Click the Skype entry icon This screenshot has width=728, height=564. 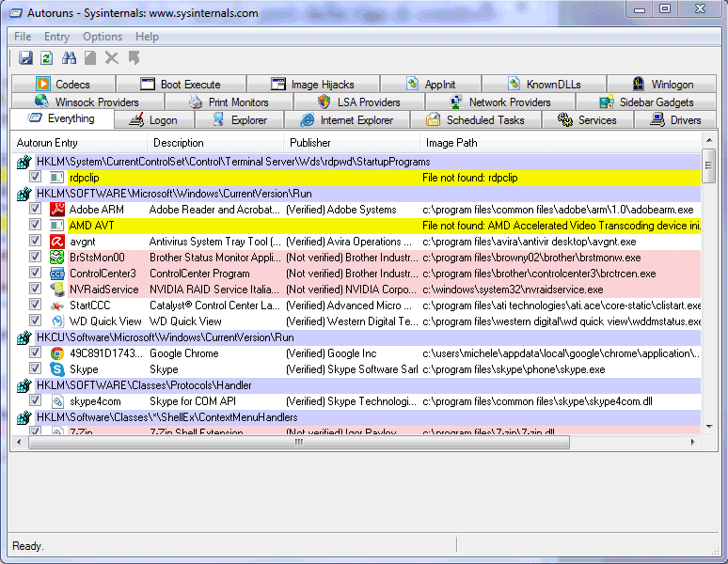pos(56,369)
